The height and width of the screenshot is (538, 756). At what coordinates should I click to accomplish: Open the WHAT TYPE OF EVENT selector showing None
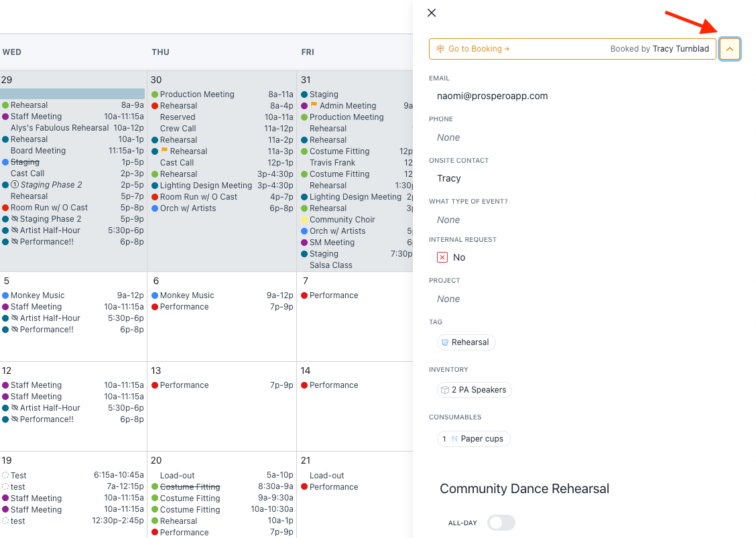click(x=448, y=220)
